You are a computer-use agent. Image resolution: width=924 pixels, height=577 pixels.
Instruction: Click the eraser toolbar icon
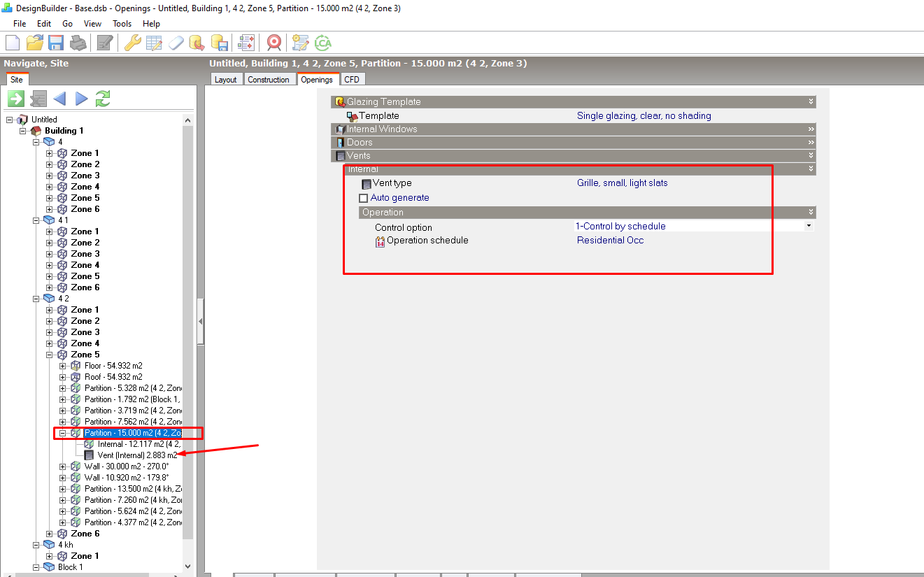pos(176,43)
